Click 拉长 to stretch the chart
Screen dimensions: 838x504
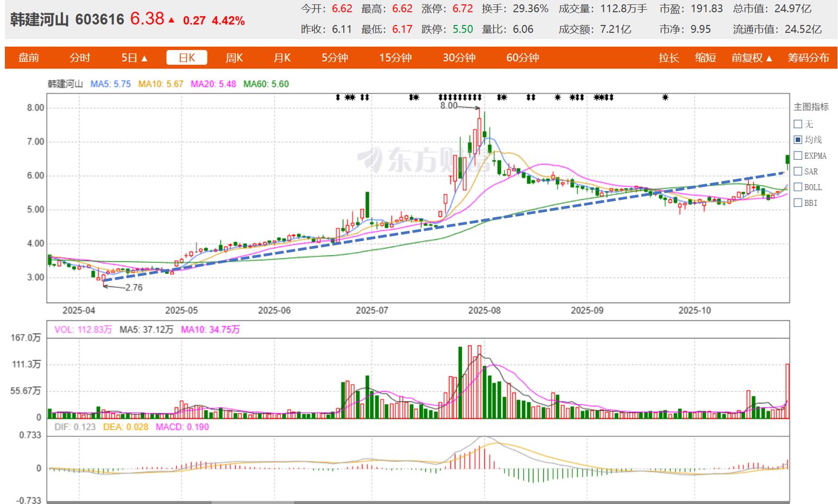tap(669, 58)
